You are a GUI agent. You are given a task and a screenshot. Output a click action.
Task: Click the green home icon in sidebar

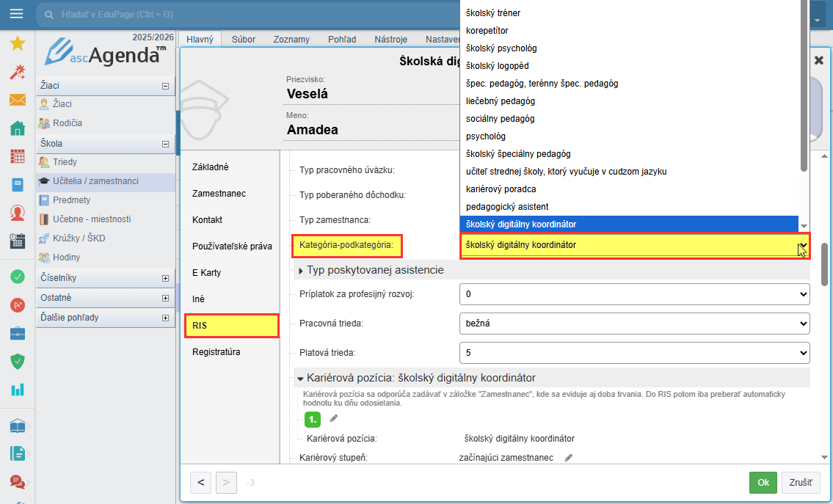point(17,129)
